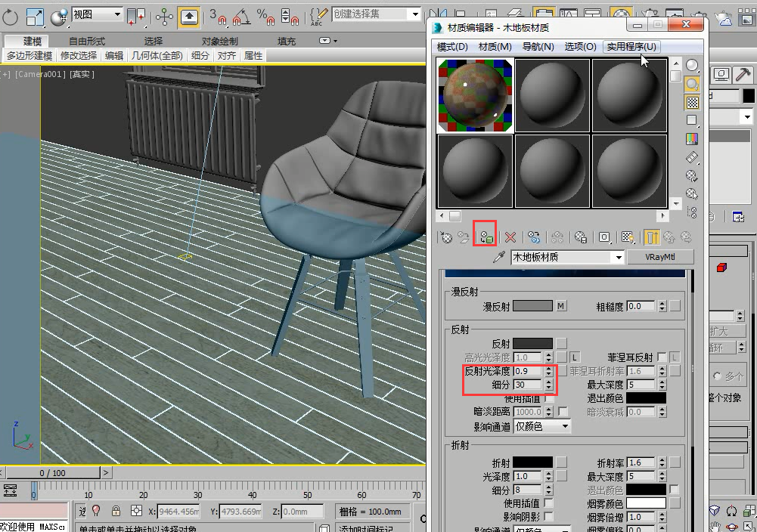Select the first wood floor material sample slot

coord(475,95)
